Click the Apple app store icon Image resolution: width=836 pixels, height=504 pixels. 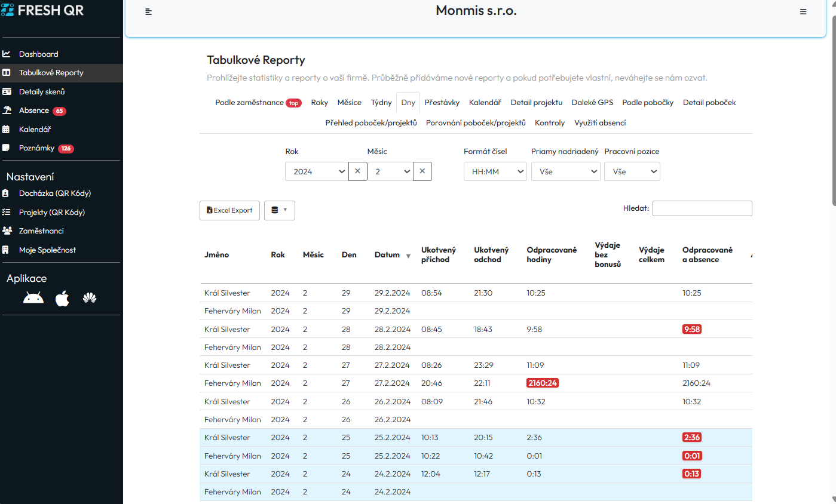tap(62, 299)
